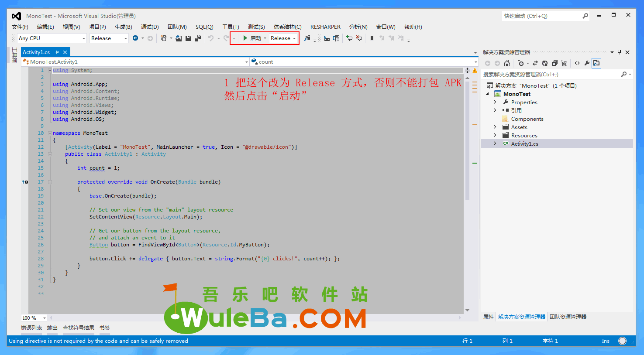Screen dimensions: 644x355
Task: Click the toolbar icon right of the dotted separator
Action: point(327,38)
